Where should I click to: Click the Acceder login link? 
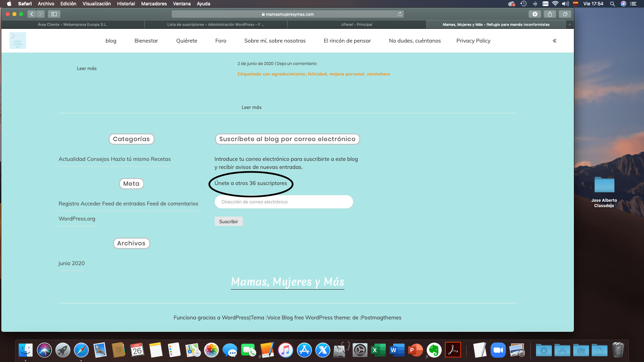click(x=91, y=203)
